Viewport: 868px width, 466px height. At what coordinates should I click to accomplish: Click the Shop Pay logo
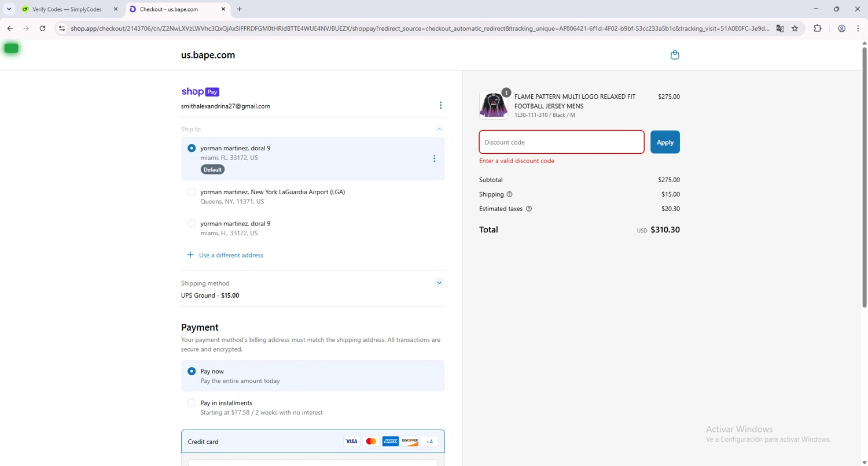click(200, 92)
